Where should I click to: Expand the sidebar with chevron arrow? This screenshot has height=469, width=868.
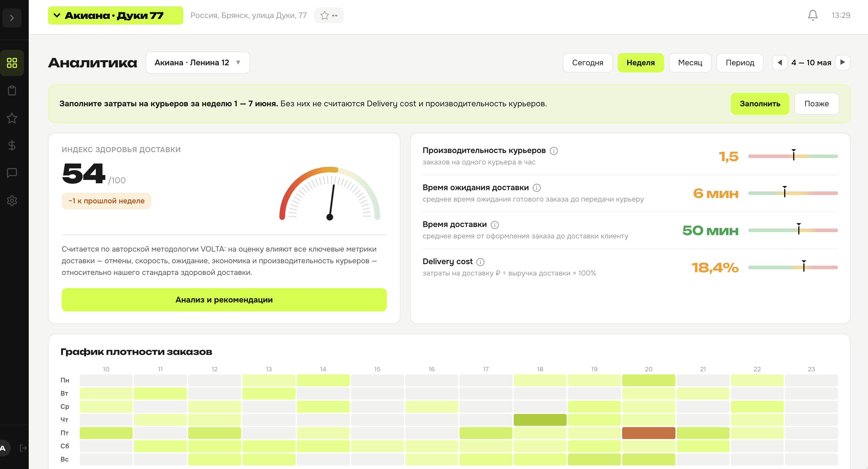pyautogui.click(x=12, y=18)
